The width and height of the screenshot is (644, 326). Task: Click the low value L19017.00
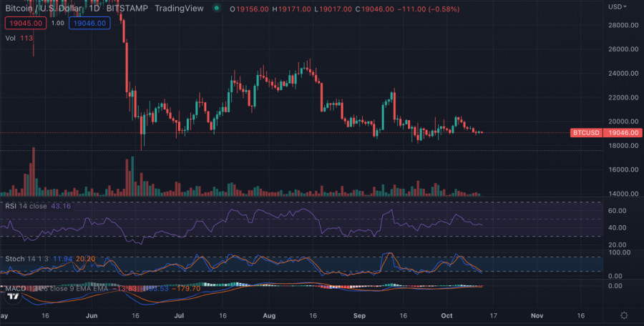point(333,9)
